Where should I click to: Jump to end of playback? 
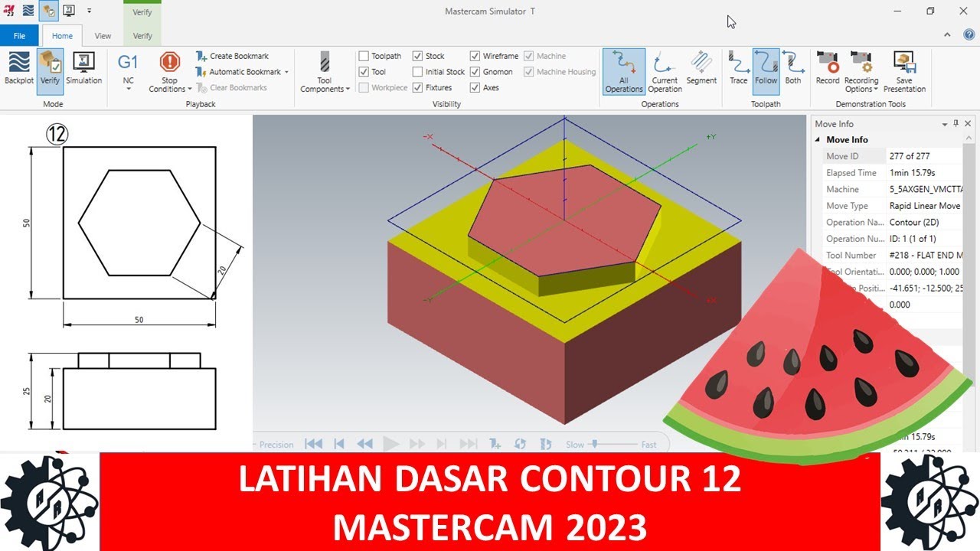[469, 444]
